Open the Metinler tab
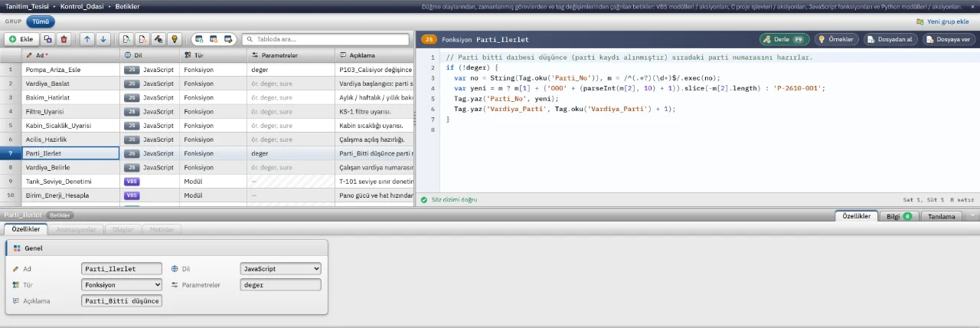The image size is (980, 328). click(162, 229)
